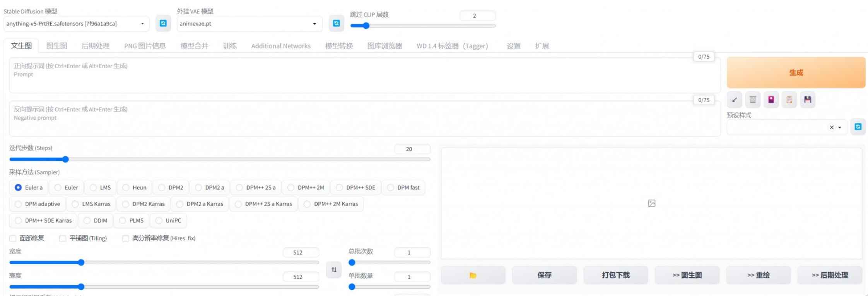Enable 高分辨率修复 (Hires. fix)
This screenshot has width=868, height=296.
[126, 238]
